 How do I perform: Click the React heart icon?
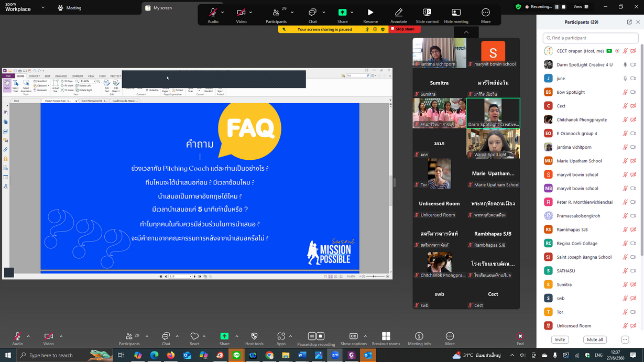(194, 336)
